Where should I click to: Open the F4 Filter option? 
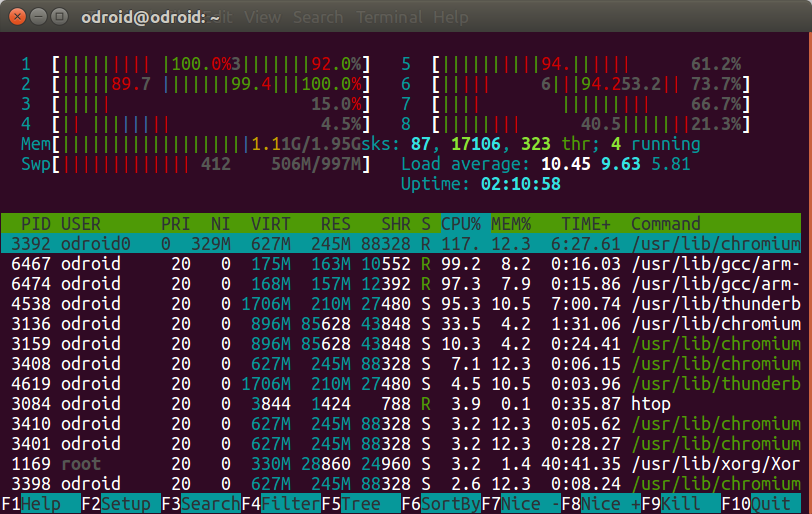pyautogui.click(x=281, y=504)
